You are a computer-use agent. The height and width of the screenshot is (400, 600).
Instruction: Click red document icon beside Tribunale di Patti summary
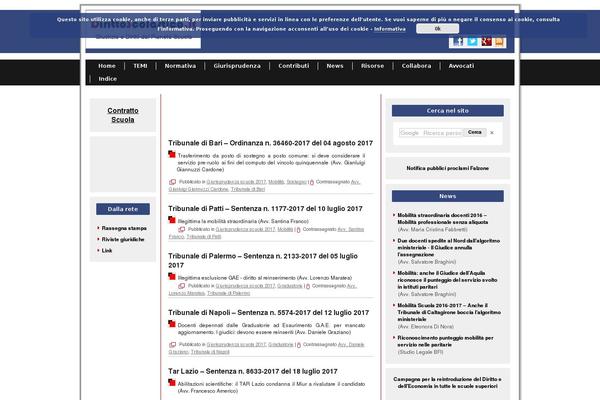(x=172, y=220)
